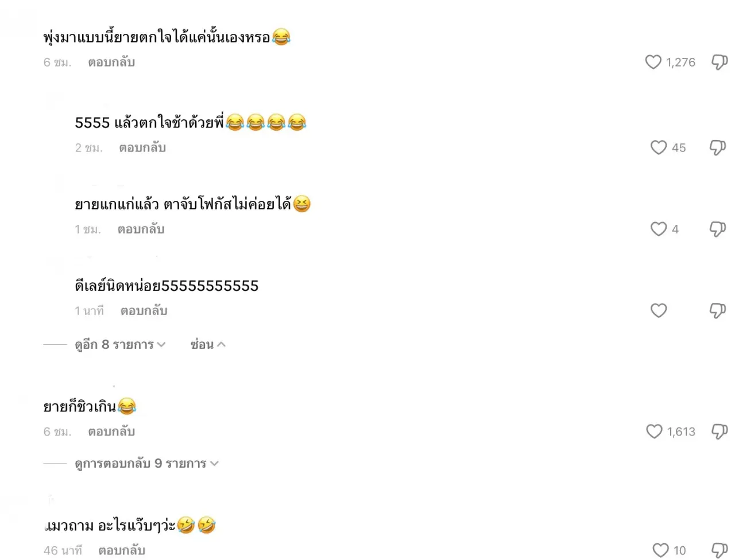Like the reply with 4 likes

pyautogui.click(x=659, y=229)
